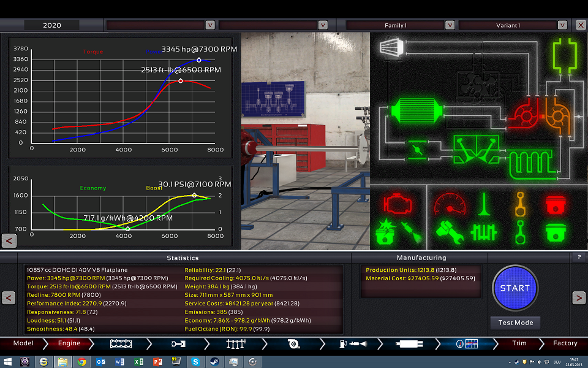Open the turbocharger aspiration tab
Screen dimensions: 588x368
(x=293, y=343)
